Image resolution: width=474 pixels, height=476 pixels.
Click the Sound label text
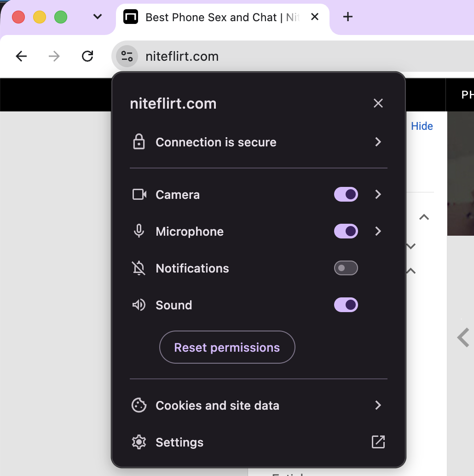click(174, 305)
